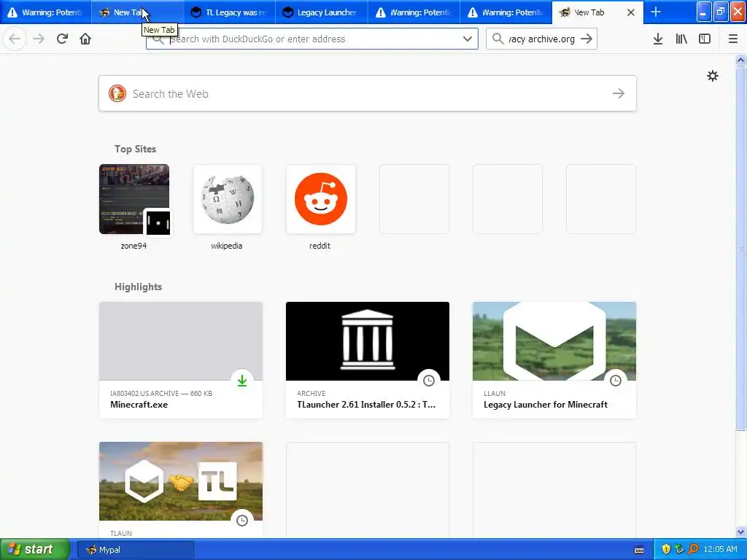Submit the search bar query arrow
Image resolution: width=747 pixels, height=560 pixels.
[x=587, y=39]
